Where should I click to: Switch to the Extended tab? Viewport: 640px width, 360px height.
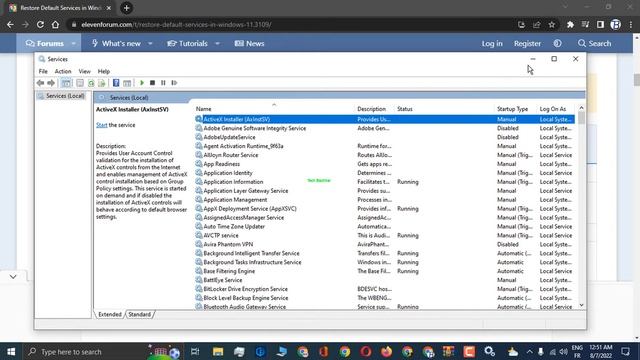tap(110, 315)
